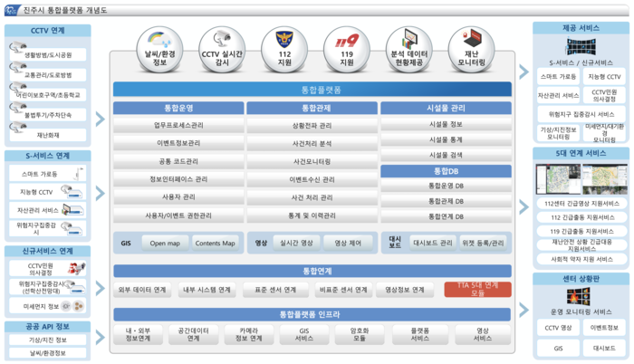634x364 pixels.
Task: Select the 시설물 관리 section header
Action: click(446, 108)
